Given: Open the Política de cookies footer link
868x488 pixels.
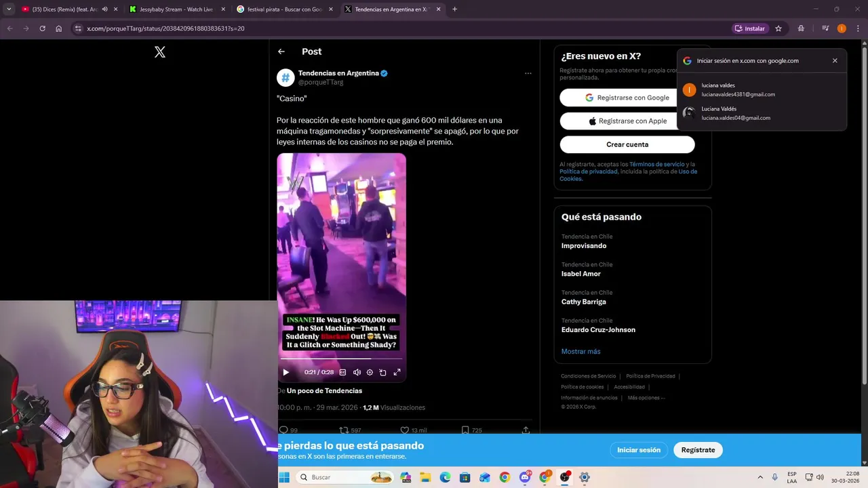Looking at the screenshot, I should (x=582, y=387).
